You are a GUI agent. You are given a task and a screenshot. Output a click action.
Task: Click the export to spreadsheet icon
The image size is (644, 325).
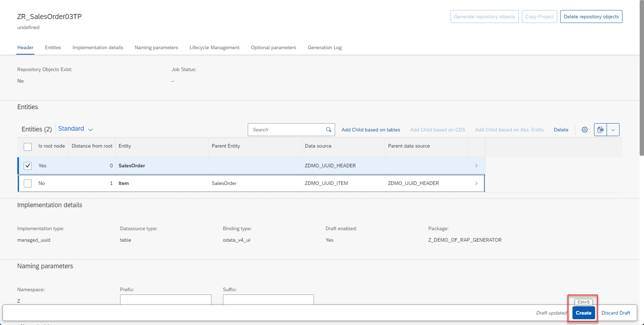pos(600,130)
